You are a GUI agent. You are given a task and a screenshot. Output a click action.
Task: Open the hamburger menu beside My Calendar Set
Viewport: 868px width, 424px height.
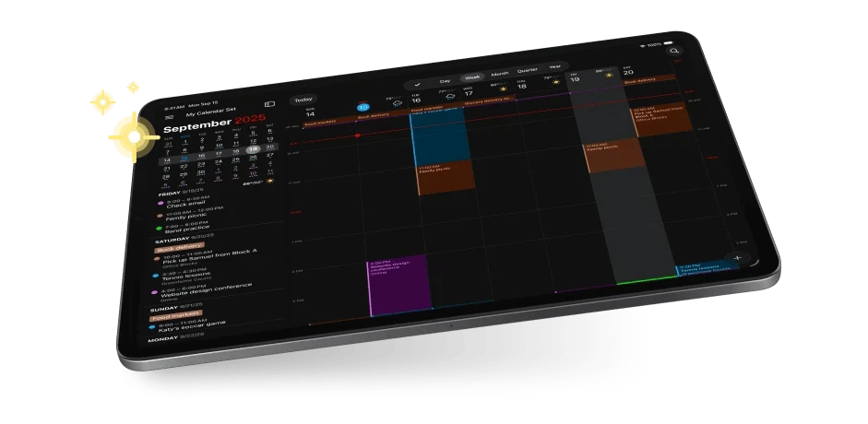coord(170,117)
